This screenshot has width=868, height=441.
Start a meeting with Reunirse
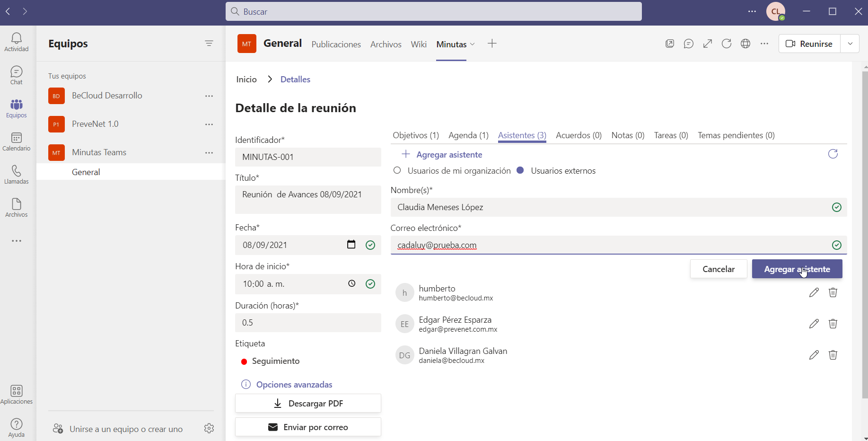tap(809, 44)
